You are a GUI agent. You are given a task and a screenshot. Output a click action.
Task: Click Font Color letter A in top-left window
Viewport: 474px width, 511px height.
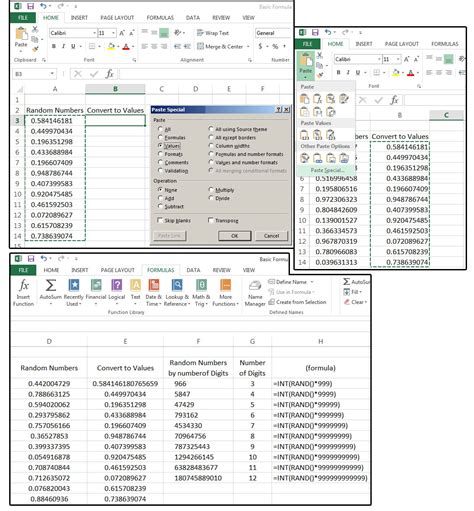click(x=126, y=47)
